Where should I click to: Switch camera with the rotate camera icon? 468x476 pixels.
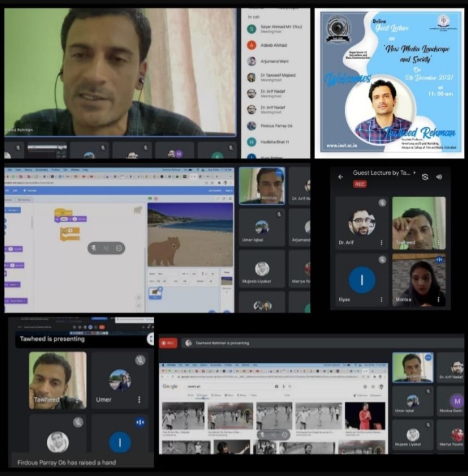click(x=425, y=176)
